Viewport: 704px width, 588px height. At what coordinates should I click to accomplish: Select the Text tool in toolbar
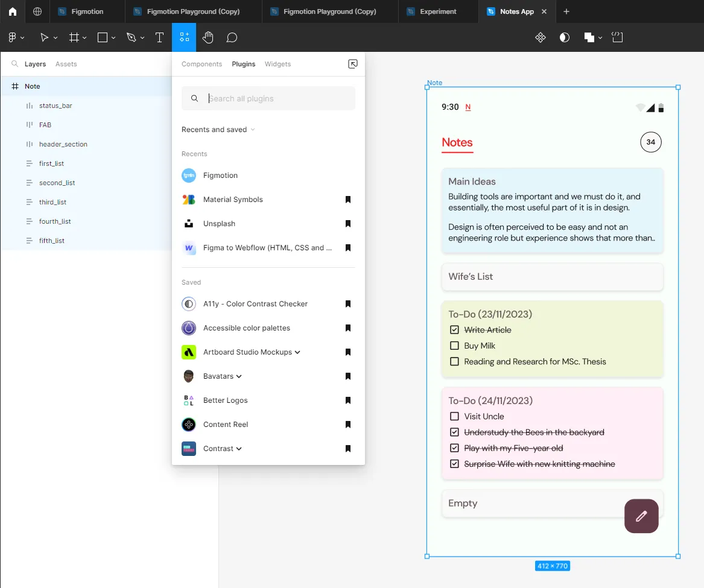click(159, 37)
